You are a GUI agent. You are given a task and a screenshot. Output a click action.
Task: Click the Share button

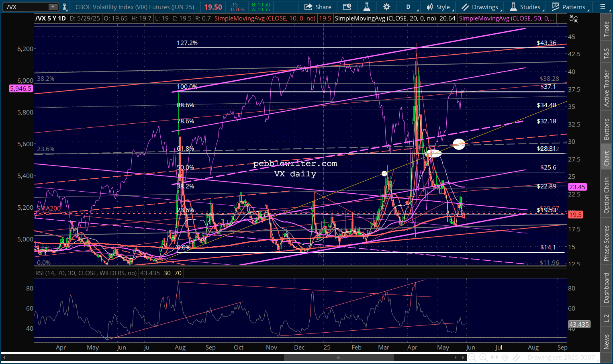point(318,7)
